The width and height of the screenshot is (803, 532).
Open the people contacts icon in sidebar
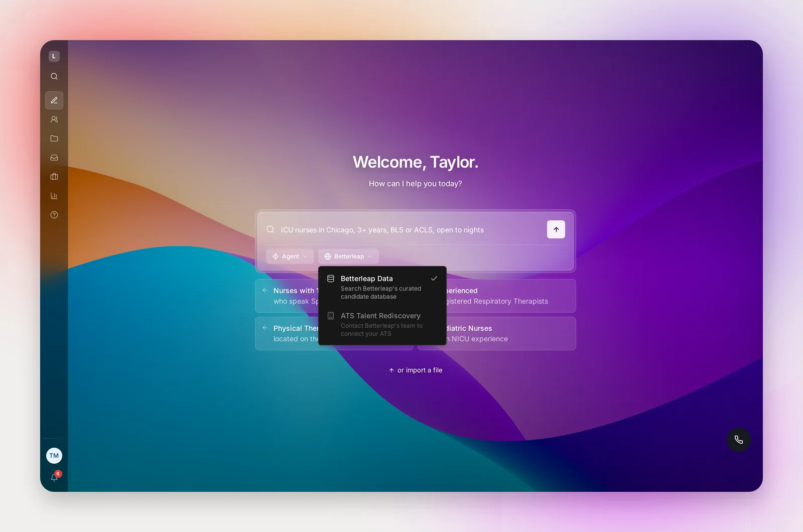[x=54, y=119]
